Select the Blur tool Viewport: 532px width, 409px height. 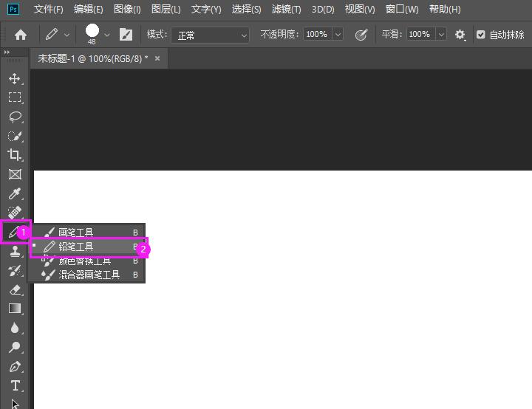point(15,328)
